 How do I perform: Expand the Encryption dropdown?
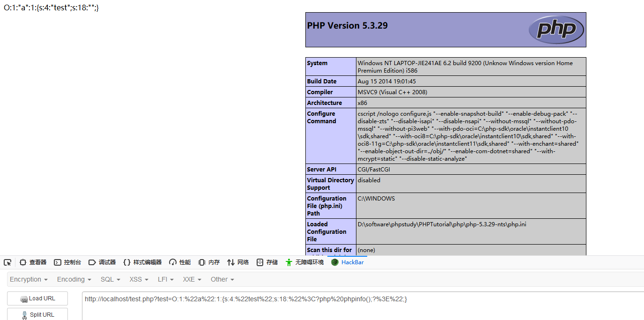click(29, 279)
